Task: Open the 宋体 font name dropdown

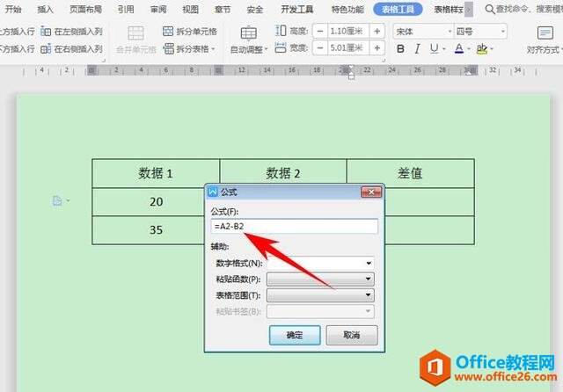Action: 450,32
